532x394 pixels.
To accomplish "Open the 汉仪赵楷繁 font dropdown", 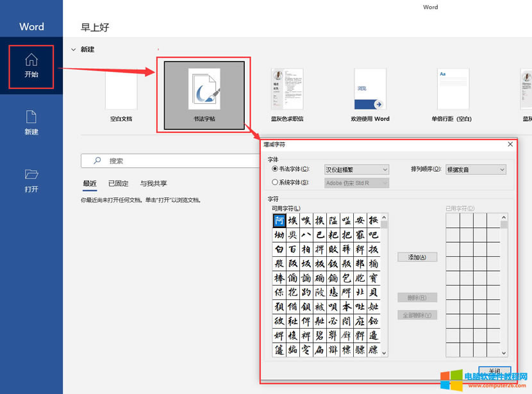I will pyautogui.click(x=356, y=170).
